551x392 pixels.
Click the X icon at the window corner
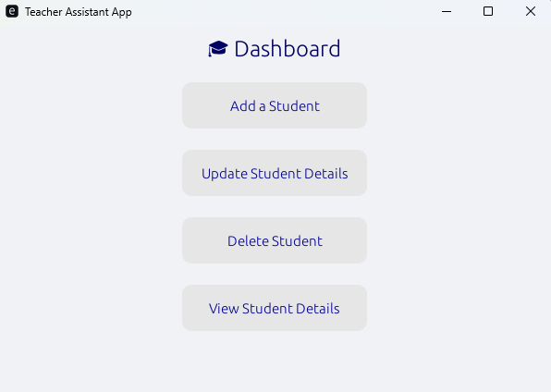coord(531,11)
